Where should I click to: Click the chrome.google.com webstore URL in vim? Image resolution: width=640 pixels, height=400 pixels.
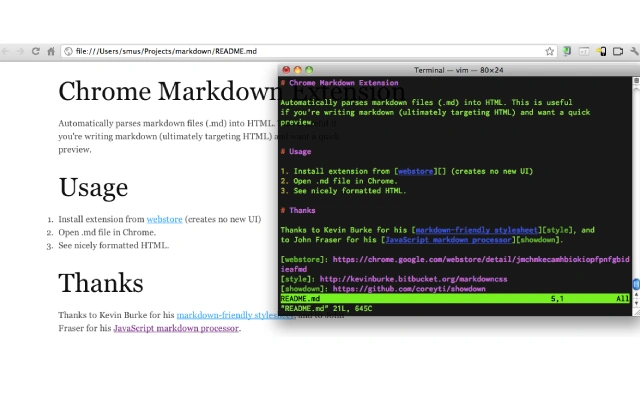pos(481,259)
